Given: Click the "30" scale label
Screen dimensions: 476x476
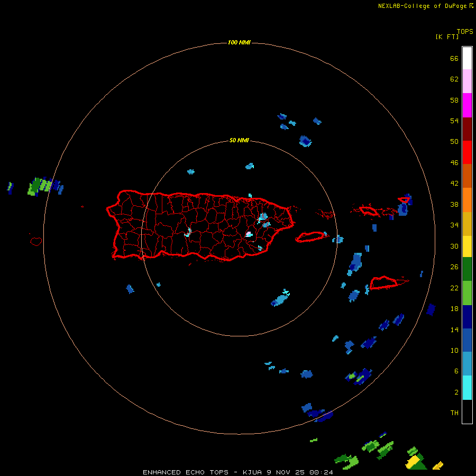Looking at the screenshot, I should click(454, 246).
